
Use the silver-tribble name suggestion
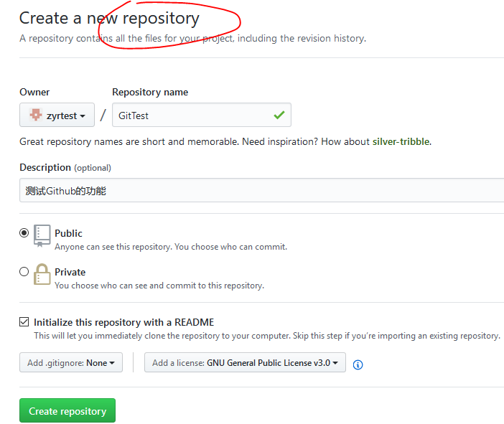tap(401, 141)
